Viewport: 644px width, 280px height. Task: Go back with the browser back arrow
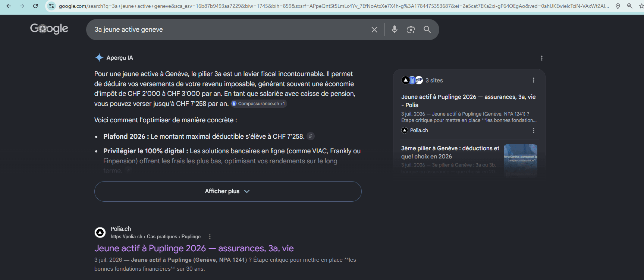[9, 6]
